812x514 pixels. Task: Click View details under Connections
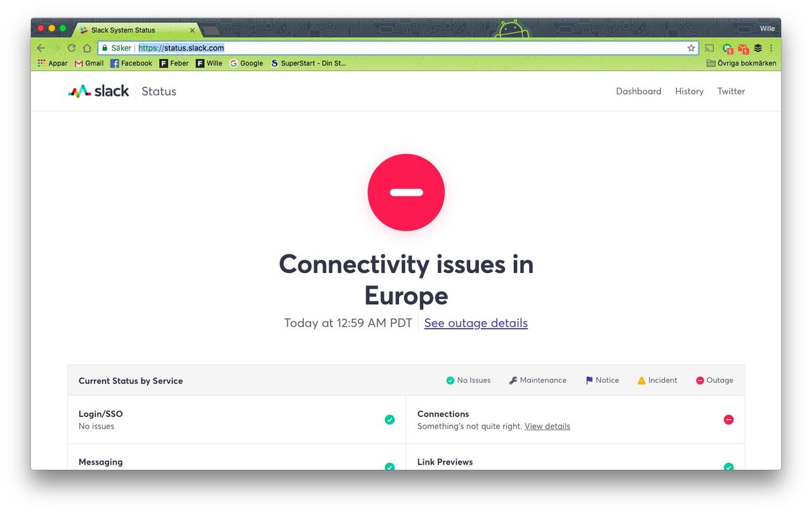(547, 426)
